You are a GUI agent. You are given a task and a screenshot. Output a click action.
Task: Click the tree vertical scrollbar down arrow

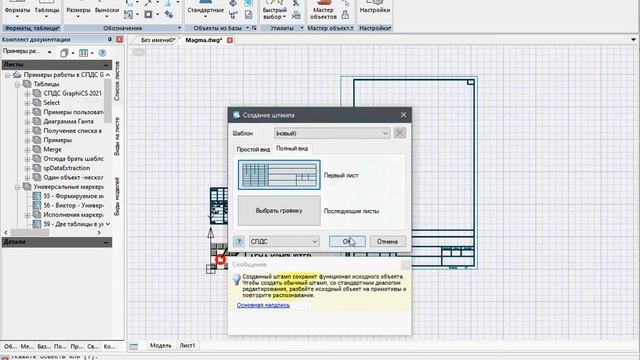108,224
